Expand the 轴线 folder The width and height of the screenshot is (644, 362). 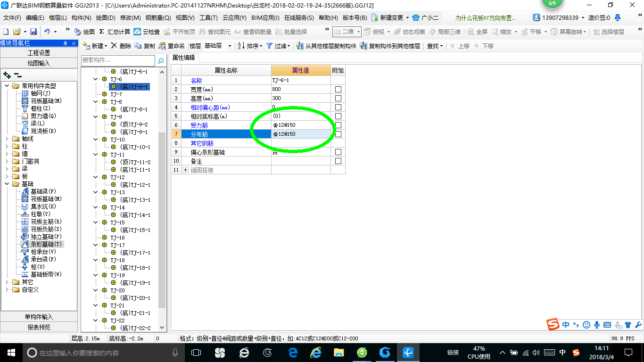[x=7, y=139]
